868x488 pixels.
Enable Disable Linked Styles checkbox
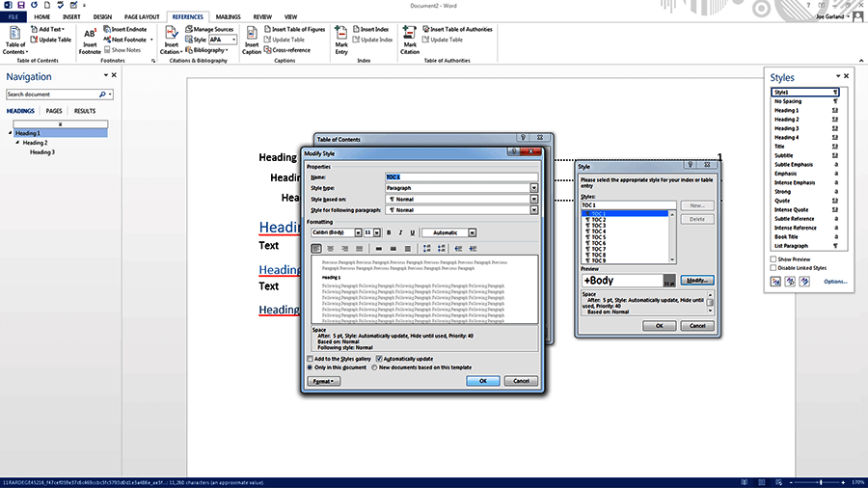(x=773, y=268)
